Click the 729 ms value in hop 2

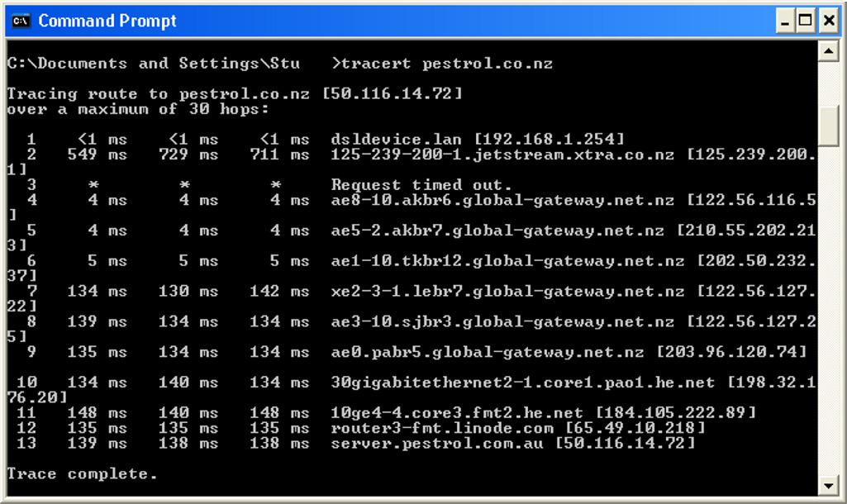click(188, 155)
